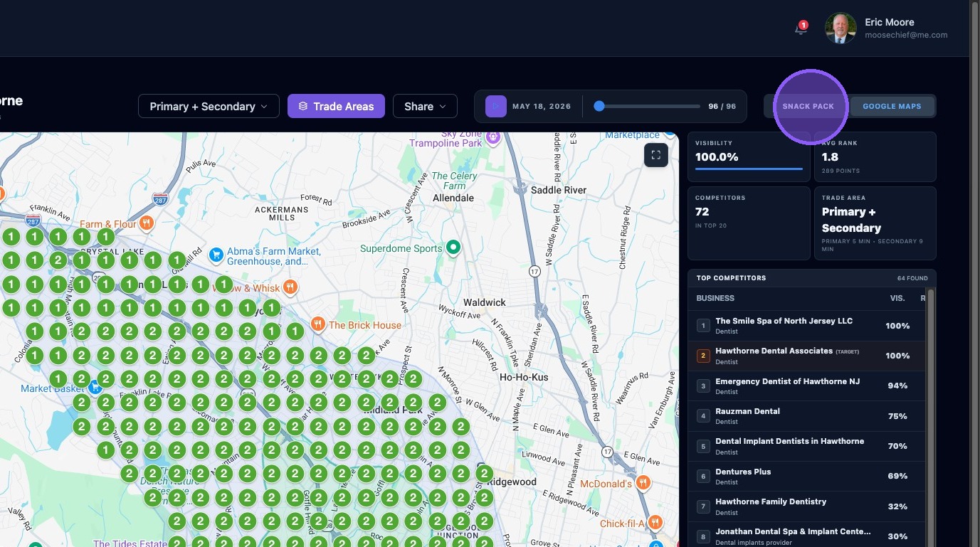Click the Market Basket shopping pin

click(95, 388)
